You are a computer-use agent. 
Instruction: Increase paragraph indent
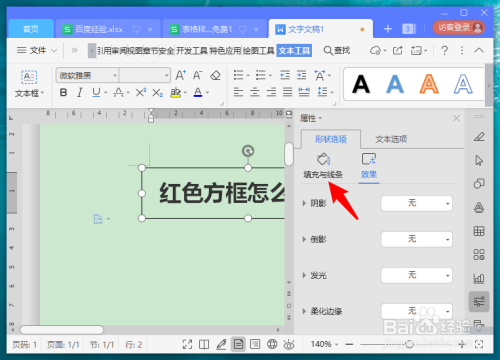pos(301,75)
